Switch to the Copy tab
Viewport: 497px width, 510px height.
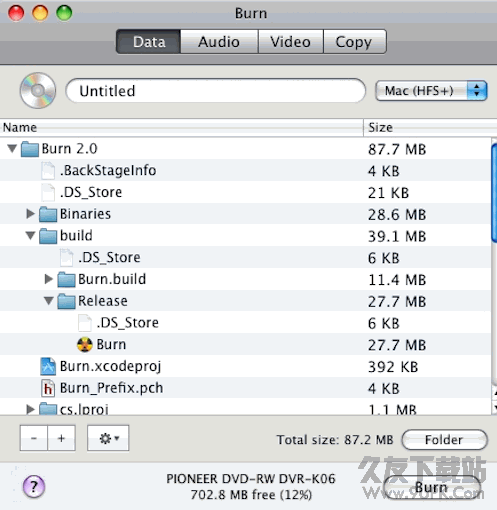[354, 42]
